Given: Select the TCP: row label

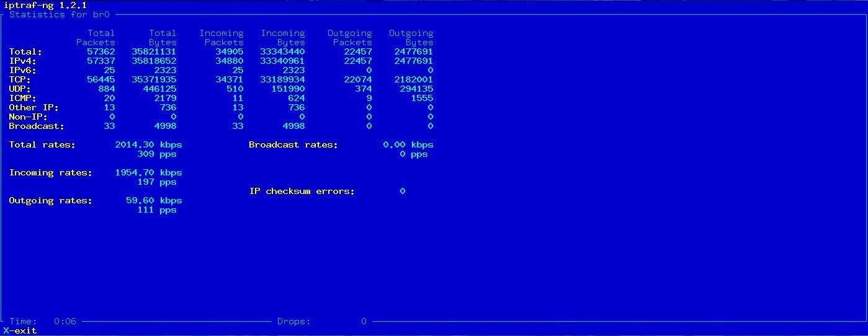Looking at the screenshot, I should (x=20, y=79).
